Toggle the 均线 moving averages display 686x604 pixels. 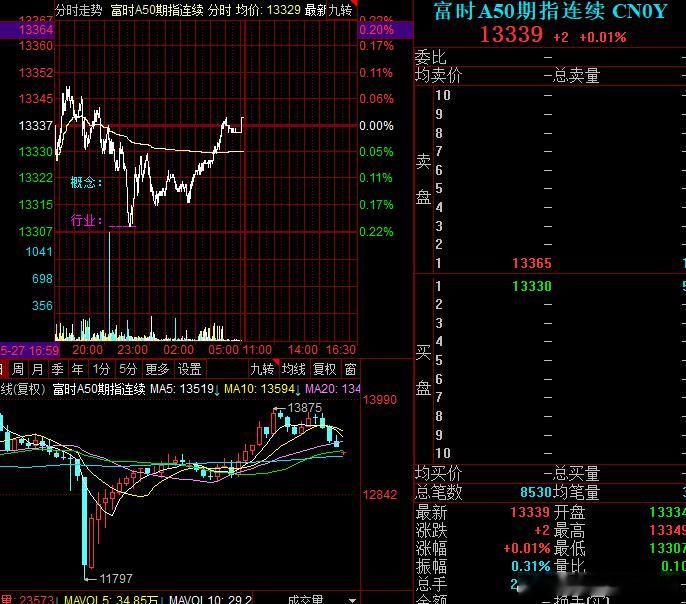click(x=293, y=369)
